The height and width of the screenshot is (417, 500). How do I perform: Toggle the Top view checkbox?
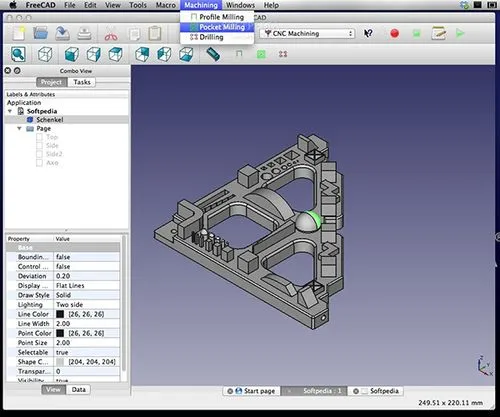pos(39,137)
